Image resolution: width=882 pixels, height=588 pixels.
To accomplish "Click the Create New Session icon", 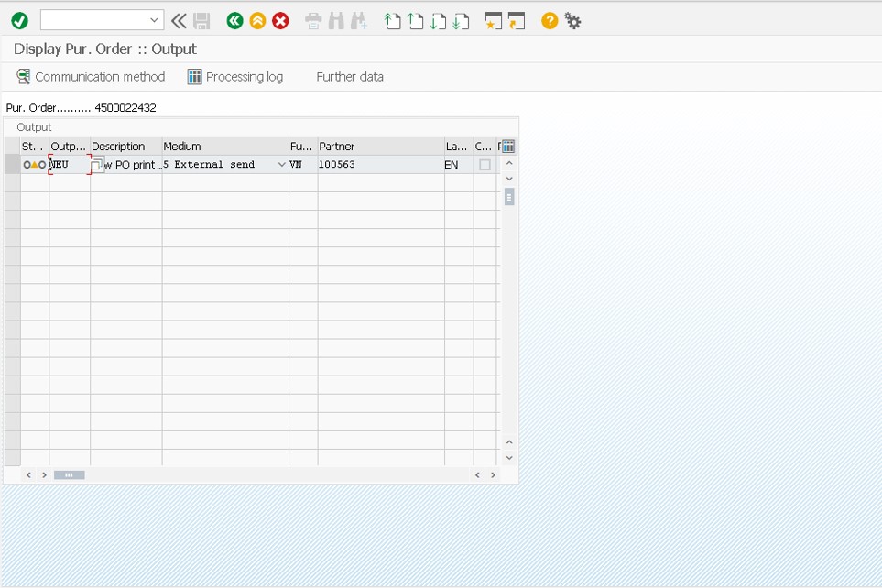I will point(494,21).
